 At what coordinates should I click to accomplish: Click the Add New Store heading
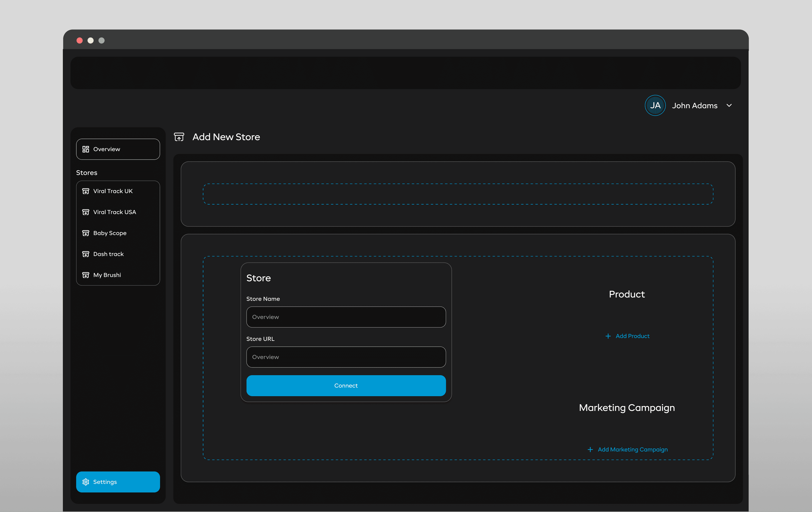click(x=226, y=137)
